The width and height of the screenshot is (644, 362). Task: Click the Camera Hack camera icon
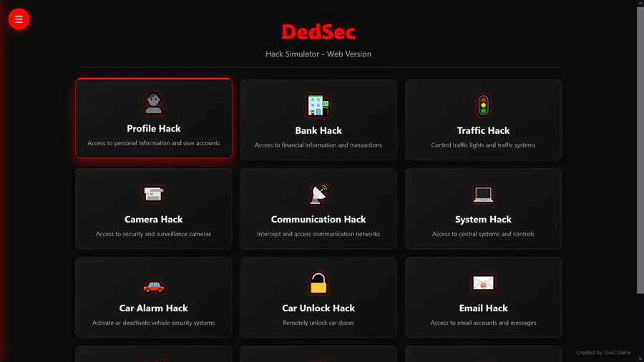point(154,194)
